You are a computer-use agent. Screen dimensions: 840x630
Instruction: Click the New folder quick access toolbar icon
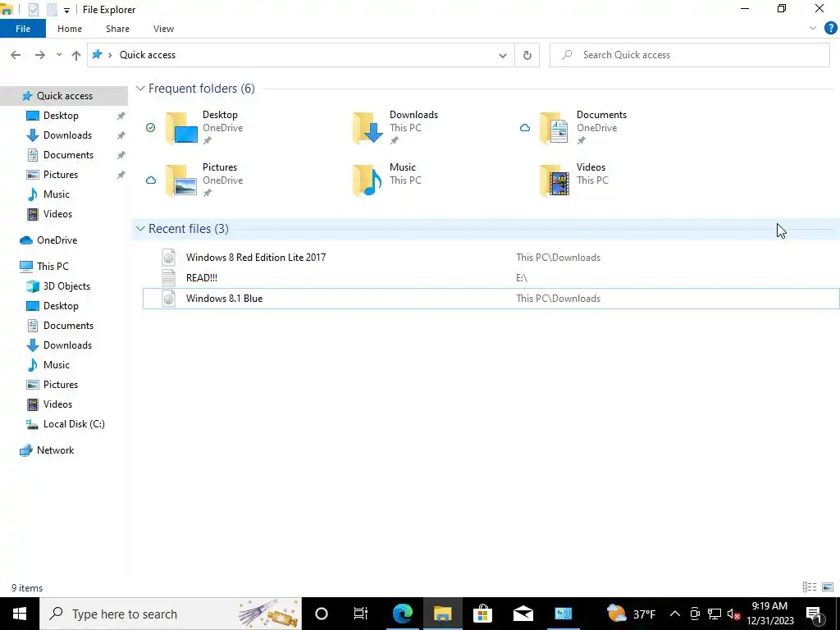tap(52, 10)
